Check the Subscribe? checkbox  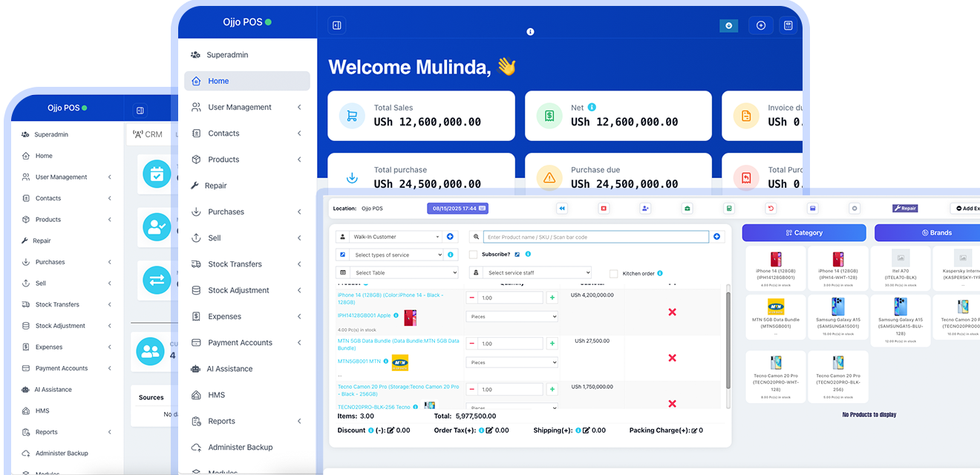point(474,255)
